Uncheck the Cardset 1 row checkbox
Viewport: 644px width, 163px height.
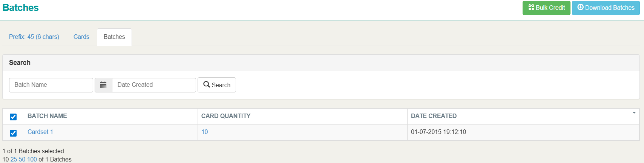point(13,133)
